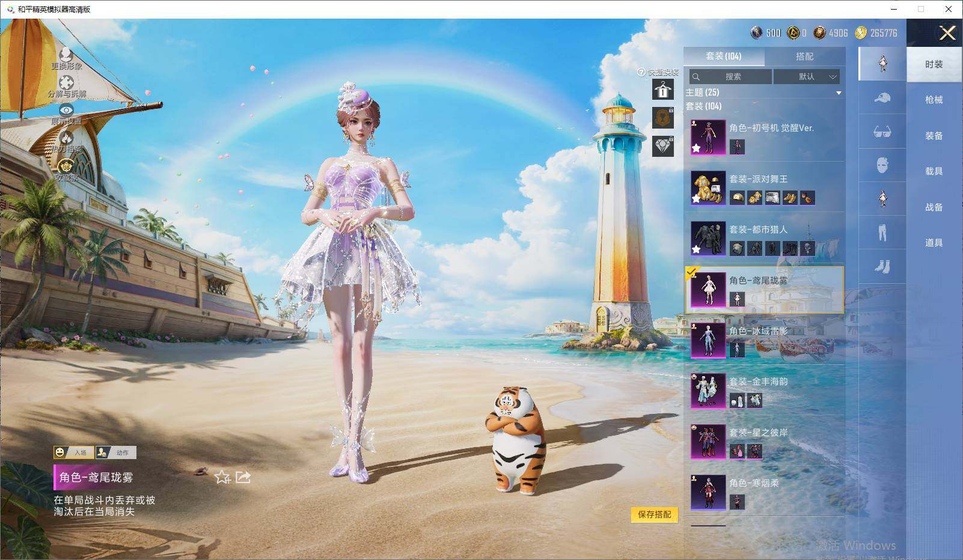Screen dimensions: 963x560
Task: Toggle star on 套装-派对舞王 thumbnail
Action: point(696,198)
